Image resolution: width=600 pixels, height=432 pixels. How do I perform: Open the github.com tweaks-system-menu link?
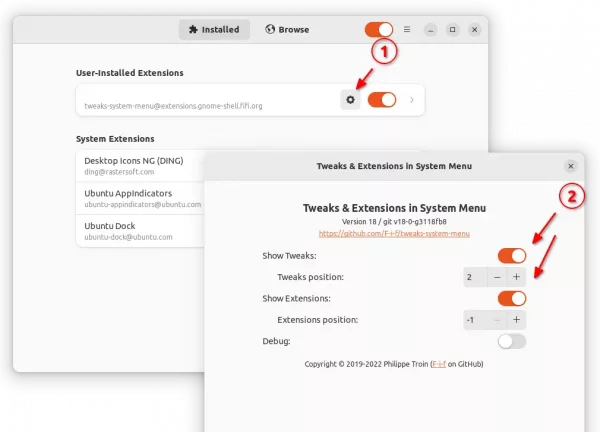394,233
